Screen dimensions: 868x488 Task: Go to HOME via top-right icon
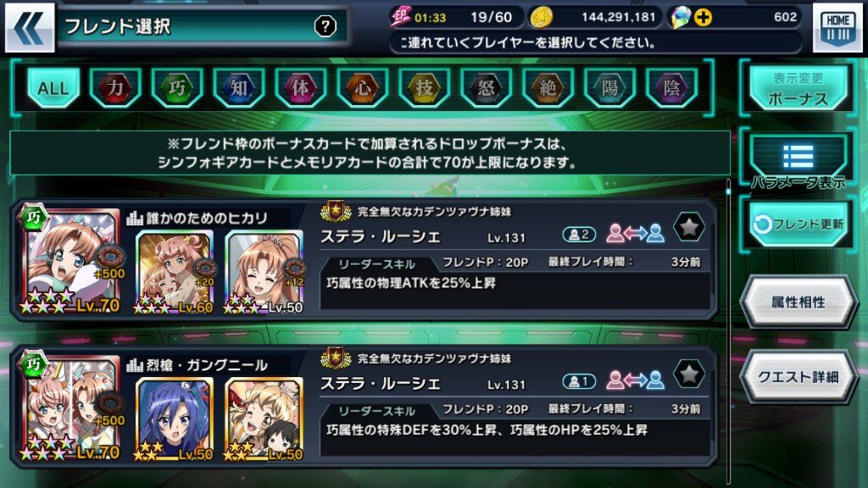click(x=837, y=28)
